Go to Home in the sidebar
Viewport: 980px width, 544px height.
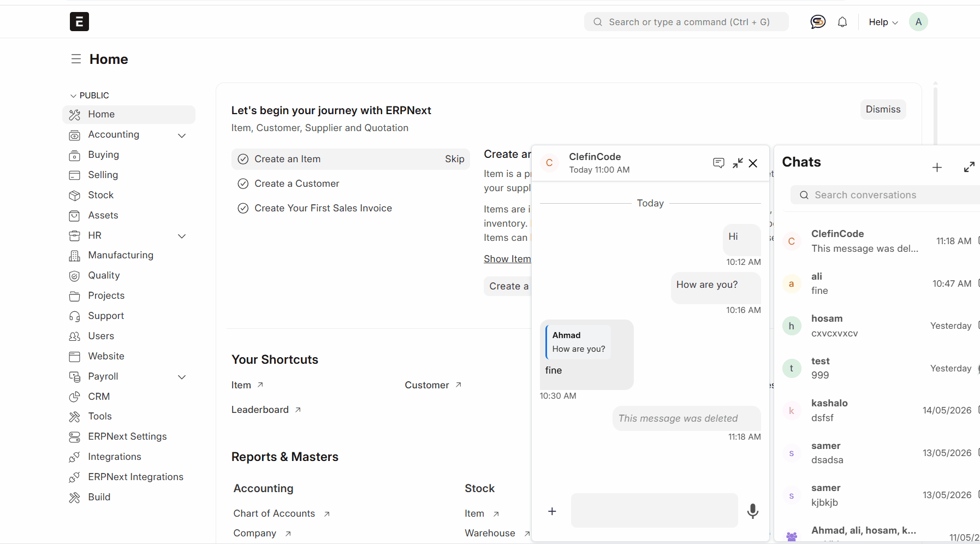129,115
